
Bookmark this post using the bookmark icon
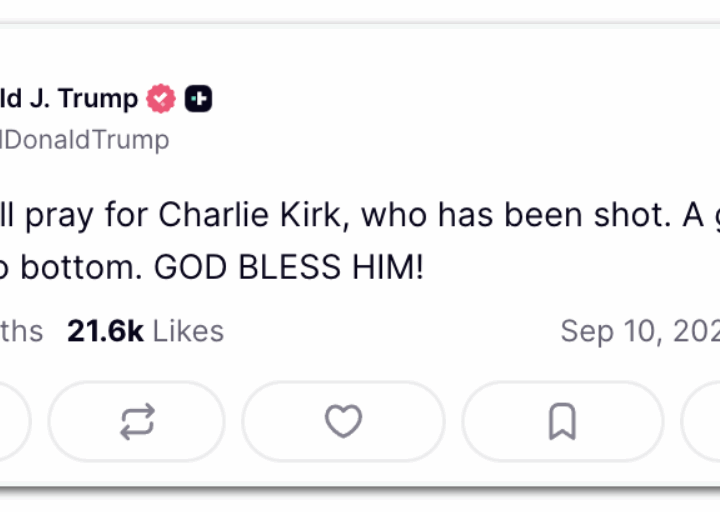click(562, 422)
